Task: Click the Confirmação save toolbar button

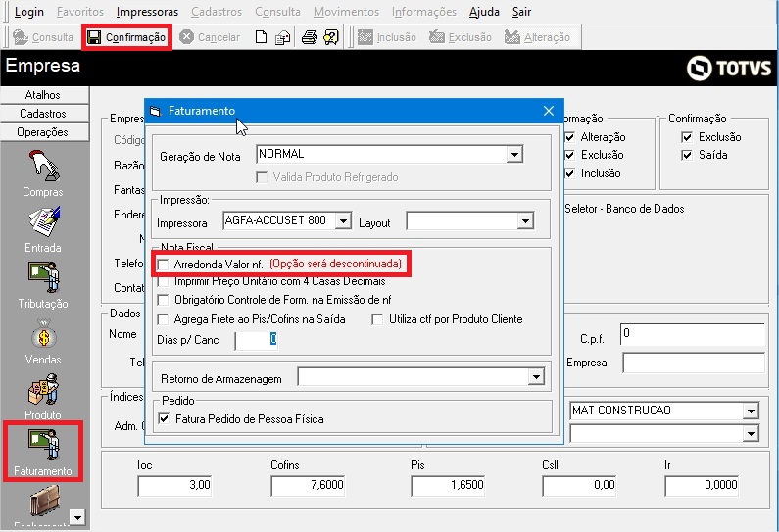Action: point(126,37)
